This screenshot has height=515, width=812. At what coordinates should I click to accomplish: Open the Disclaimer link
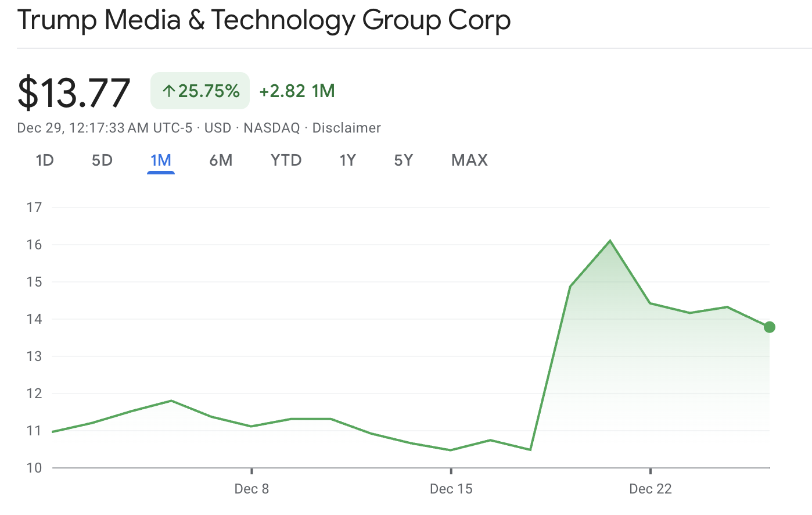tap(347, 128)
